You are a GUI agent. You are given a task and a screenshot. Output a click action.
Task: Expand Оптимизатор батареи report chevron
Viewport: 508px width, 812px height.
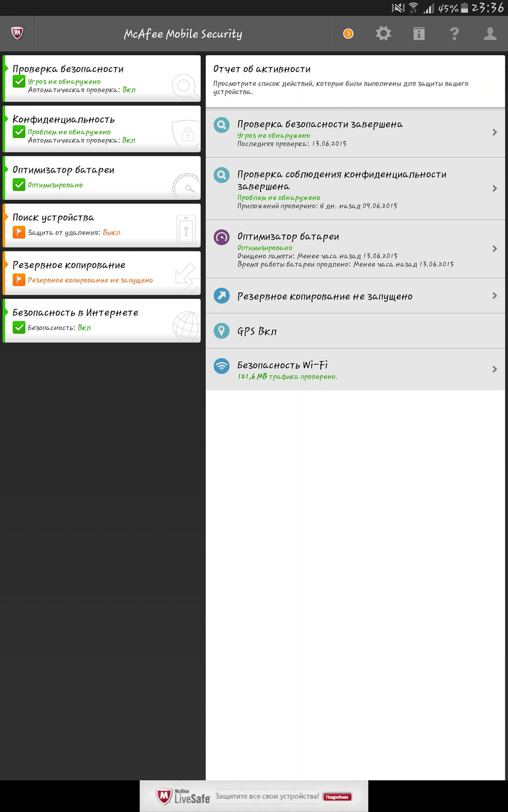[495, 249]
